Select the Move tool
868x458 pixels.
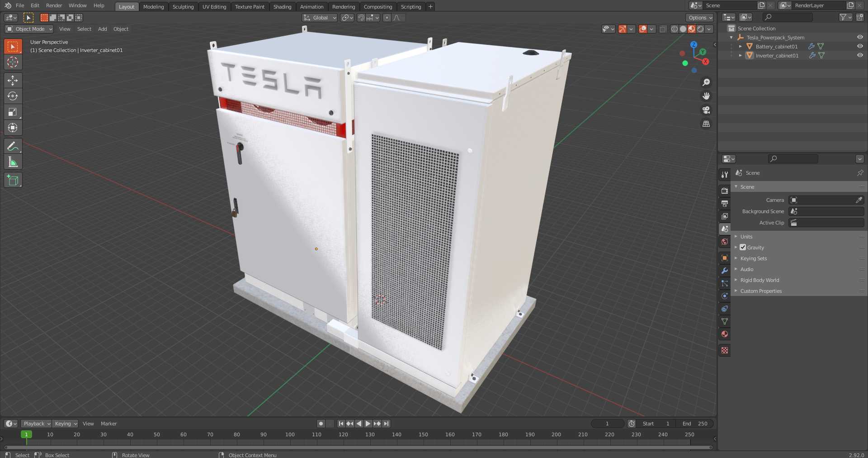pos(13,80)
